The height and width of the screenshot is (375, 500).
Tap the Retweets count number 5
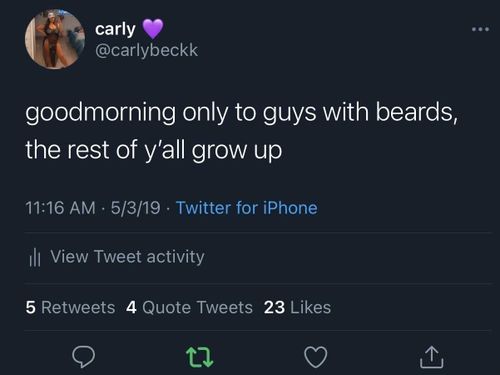coord(31,307)
